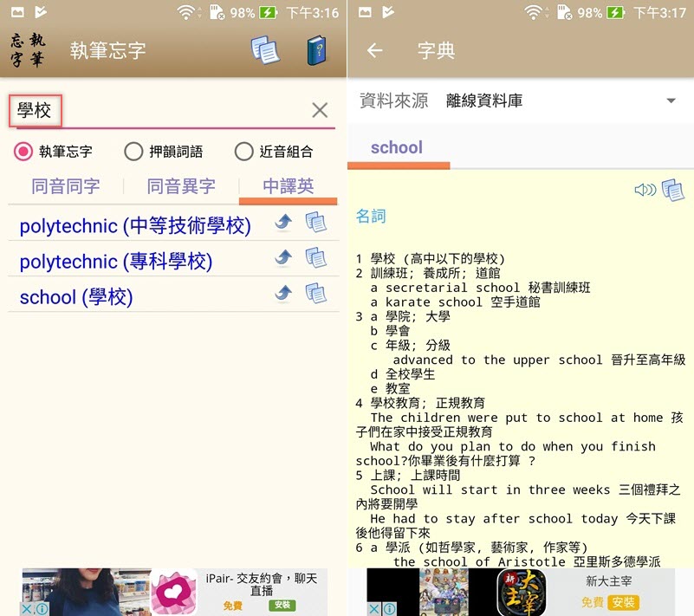This screenshot has height=616, width=694.
Task: Select the 近音組合 radio option
Action: 243,152
